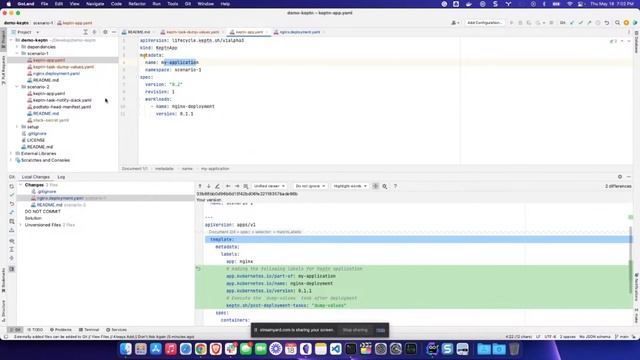Hide the Project panel with minus icon
This screenshot has width=640, height=360.
(x=114, y=32)
